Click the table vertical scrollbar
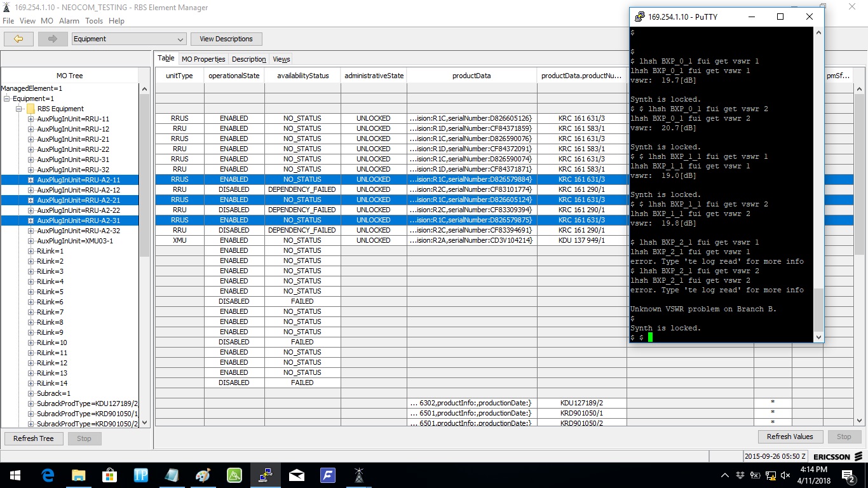 point(860,254)
